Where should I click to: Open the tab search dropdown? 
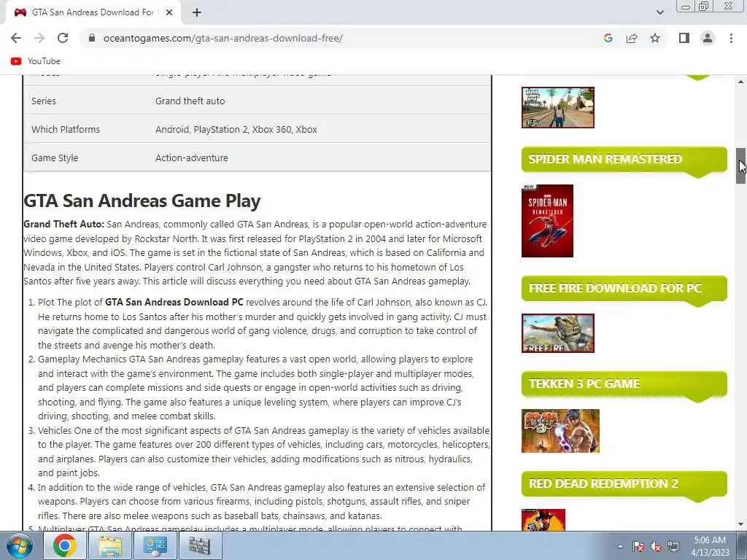click(659, 12)
